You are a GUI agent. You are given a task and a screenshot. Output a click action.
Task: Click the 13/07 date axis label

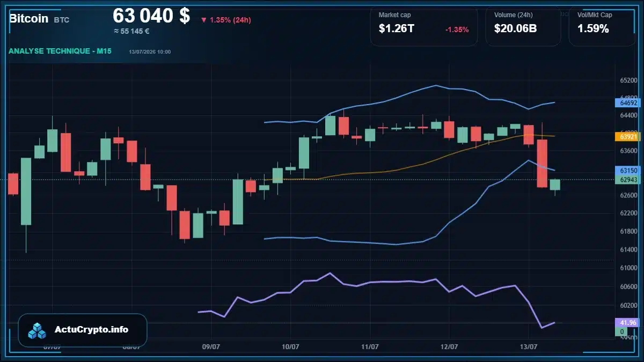point(529,347)
